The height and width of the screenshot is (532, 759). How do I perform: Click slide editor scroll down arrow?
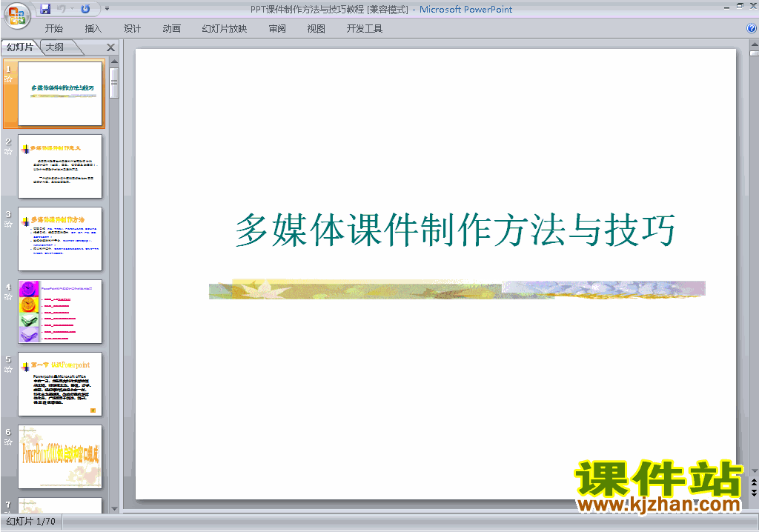(x=754, y=471)
